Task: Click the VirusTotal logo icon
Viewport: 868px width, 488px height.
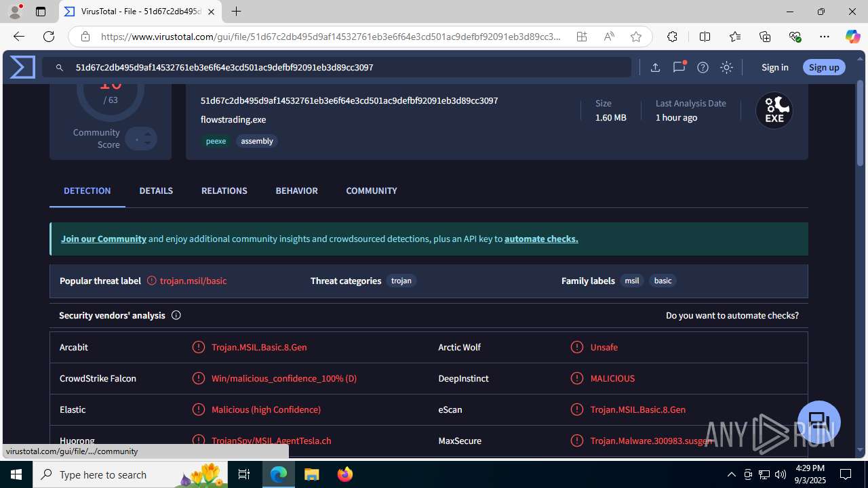Action: click(22, 67)
